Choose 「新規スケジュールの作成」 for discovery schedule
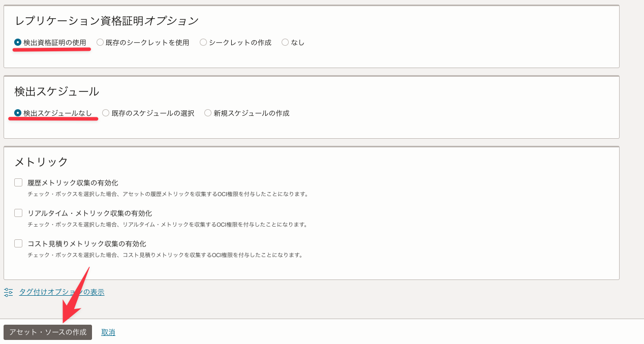Viewport: 644px width, 344px height. [207, 113]
